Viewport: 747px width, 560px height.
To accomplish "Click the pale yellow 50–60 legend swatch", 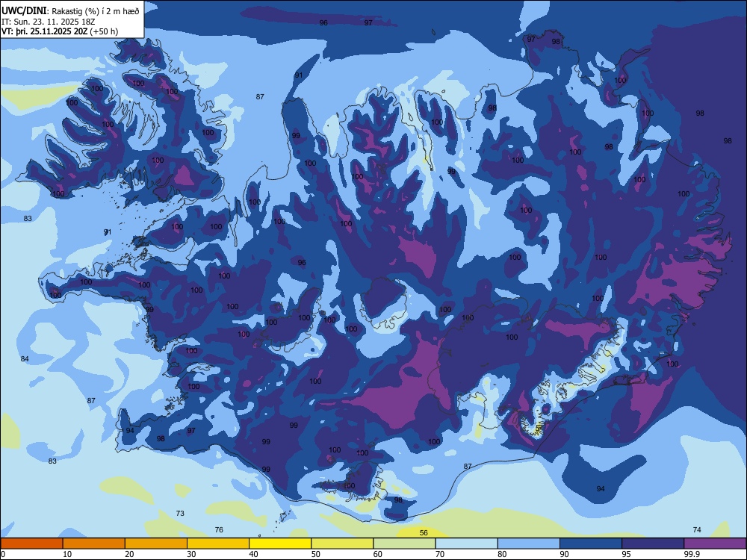I will (342, 544).
